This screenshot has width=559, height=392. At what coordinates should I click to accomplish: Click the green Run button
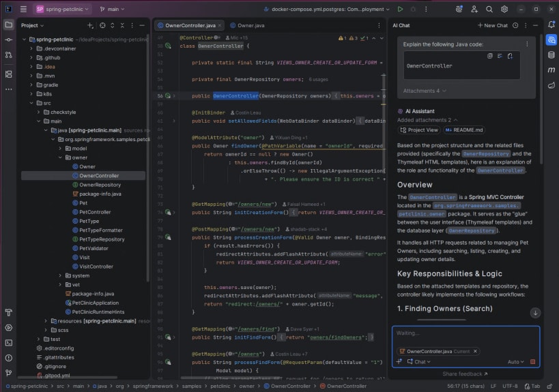coord(400,9)
